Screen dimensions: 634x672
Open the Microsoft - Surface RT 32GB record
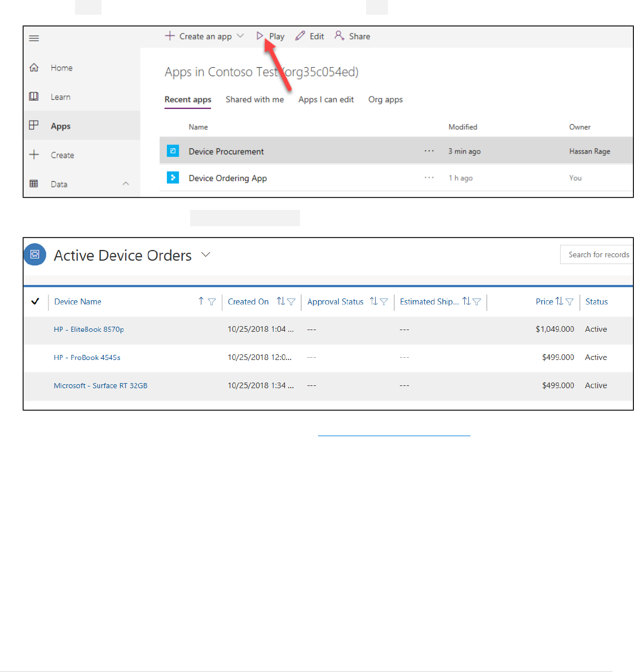coord(100,386)
